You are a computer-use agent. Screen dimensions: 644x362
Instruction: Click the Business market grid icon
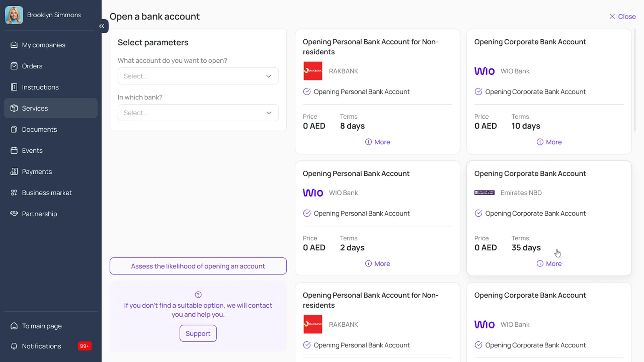click(14, 193)
